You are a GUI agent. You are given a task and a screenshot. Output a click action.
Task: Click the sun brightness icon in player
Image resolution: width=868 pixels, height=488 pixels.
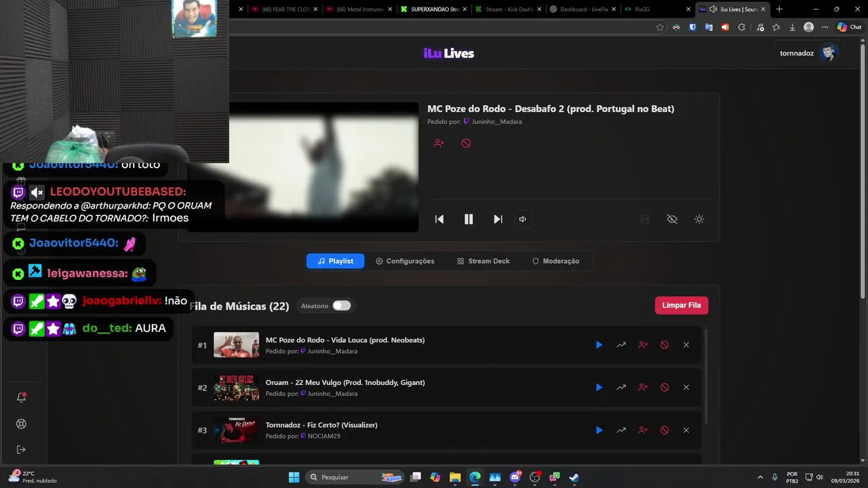(699, 219)
